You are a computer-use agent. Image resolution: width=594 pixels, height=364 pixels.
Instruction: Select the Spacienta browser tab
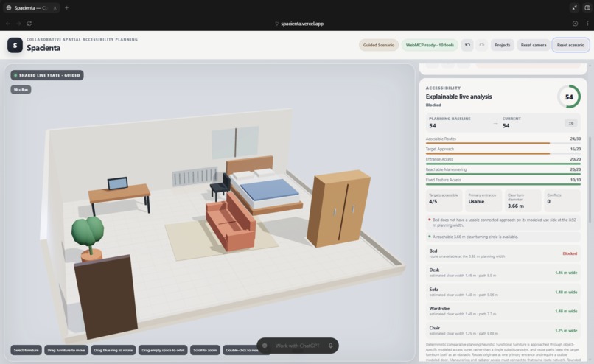(32, 7)
